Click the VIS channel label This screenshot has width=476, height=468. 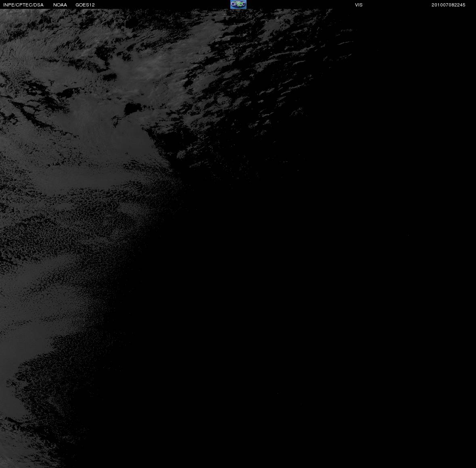(x=359, y=5)
